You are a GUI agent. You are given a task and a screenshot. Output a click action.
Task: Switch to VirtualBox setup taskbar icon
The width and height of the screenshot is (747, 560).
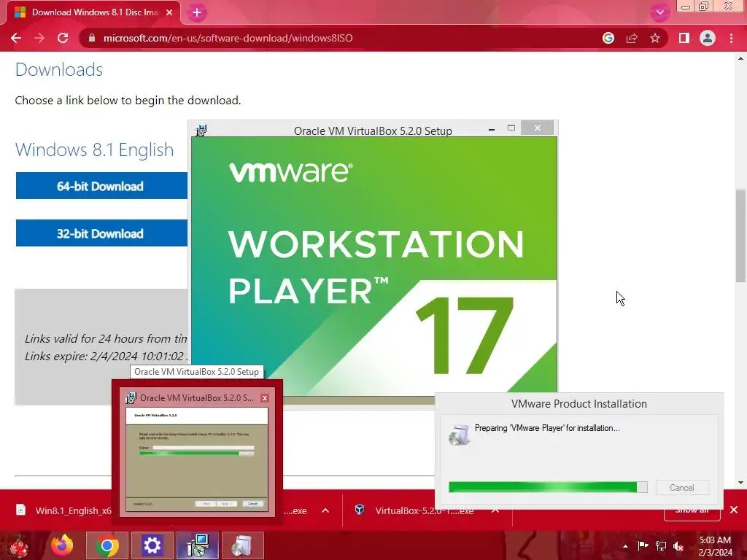(x=198, y=545)
